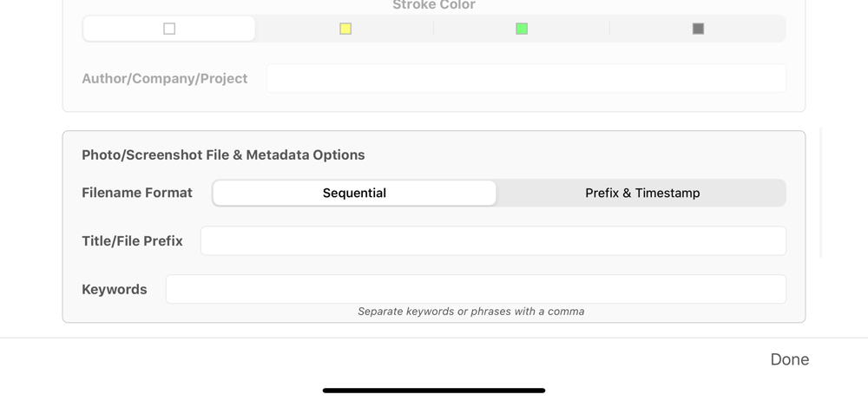Click the divider between green and gray swatches
The width and height of the screenshot is (868, 401).
tap(609, 29)
